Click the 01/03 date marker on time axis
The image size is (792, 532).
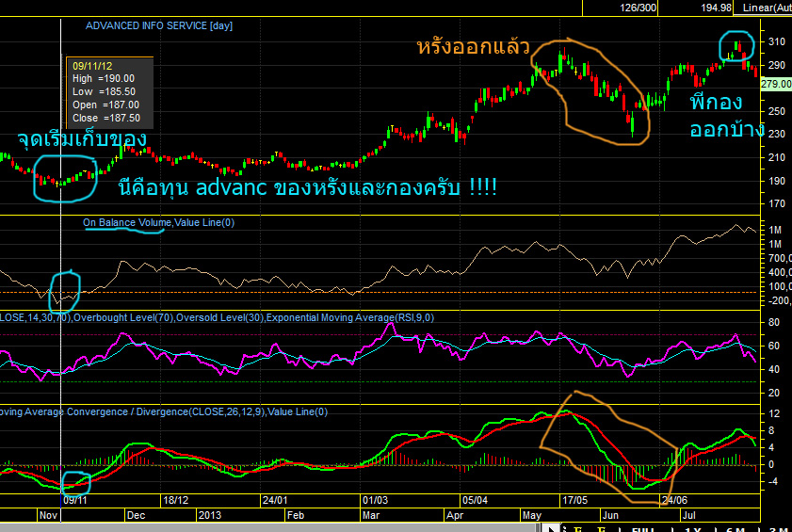[x=376, y=500]
